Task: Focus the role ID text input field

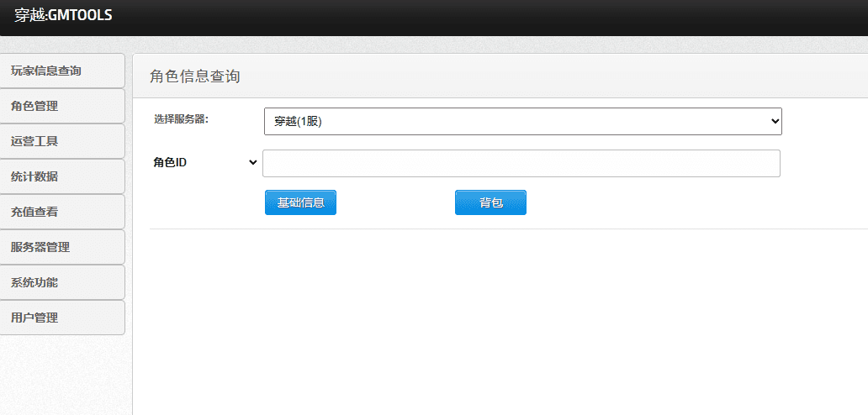Action: pos(521,163)
